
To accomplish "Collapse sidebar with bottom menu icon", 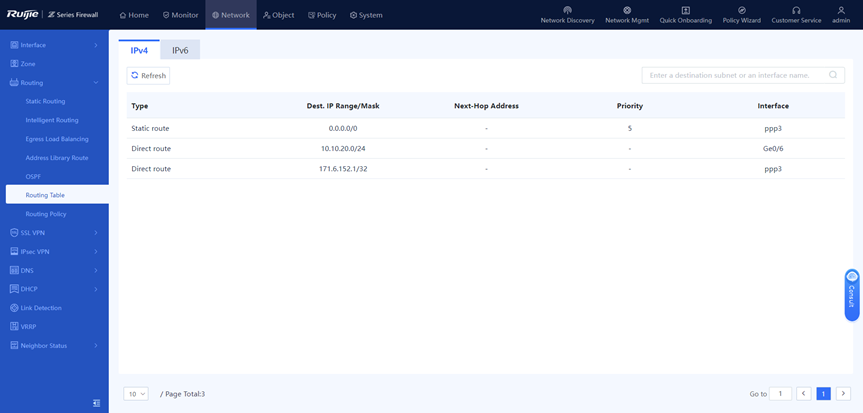I will (97, 403).
